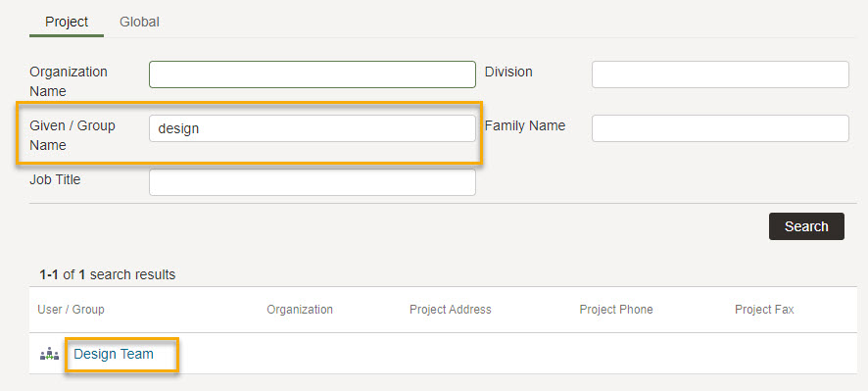Click the User / Group column header
This screenshot has height=391, width=868.
pos(71,310)
